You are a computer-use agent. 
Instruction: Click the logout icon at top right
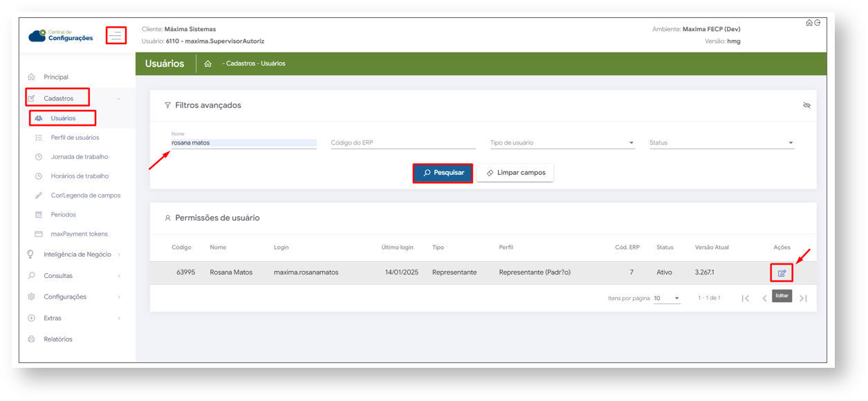coord(818,23)
